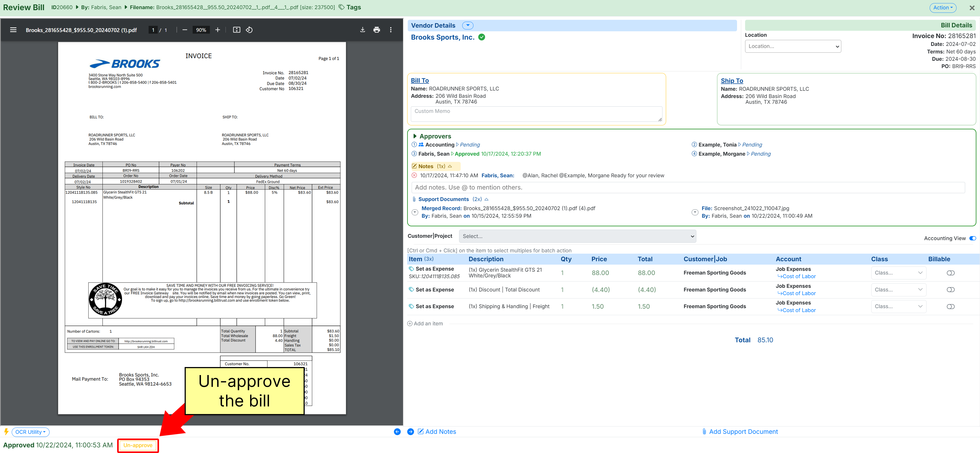This screenshot has height=453, width=980.
Task: Open the Action dropdown menu
Action: [x=943, y=8]
